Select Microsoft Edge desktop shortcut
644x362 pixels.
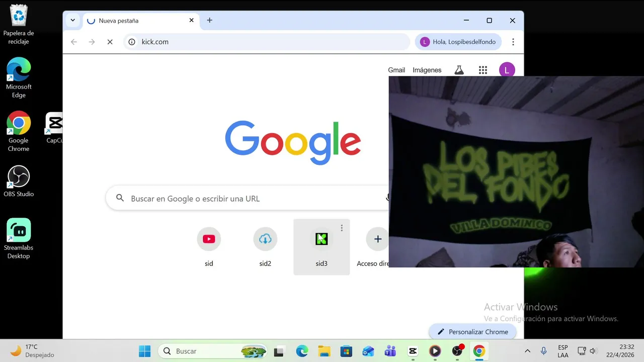pos(19,77)
